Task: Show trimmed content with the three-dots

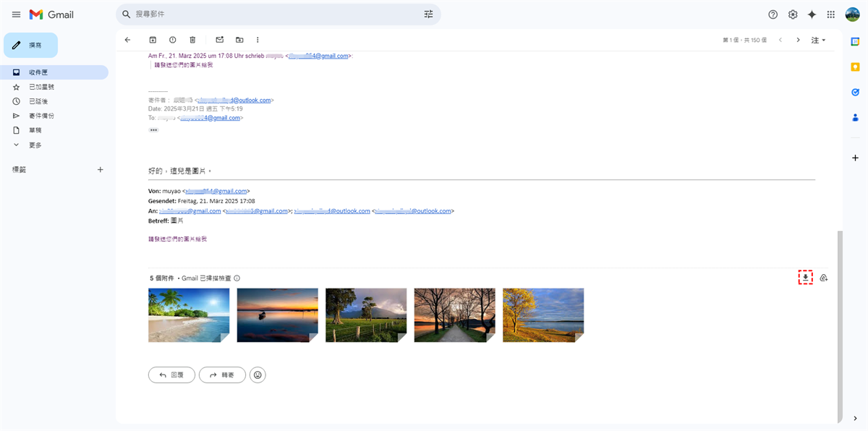Action: pos(153,130)
